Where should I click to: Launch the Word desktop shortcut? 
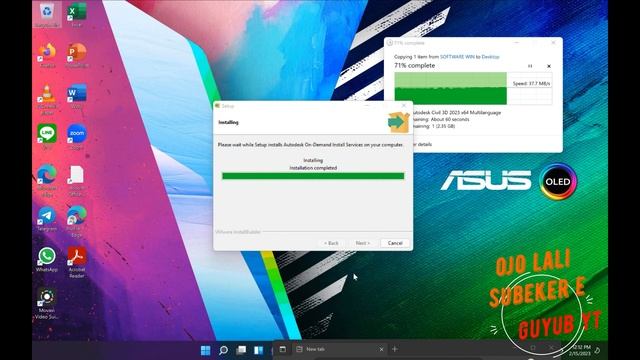click(76, 96)
